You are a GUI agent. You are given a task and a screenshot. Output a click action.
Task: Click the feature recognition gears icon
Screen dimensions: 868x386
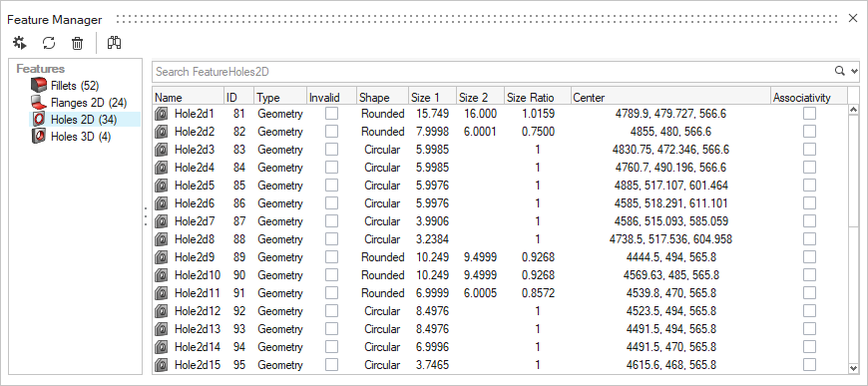point(20,43)
